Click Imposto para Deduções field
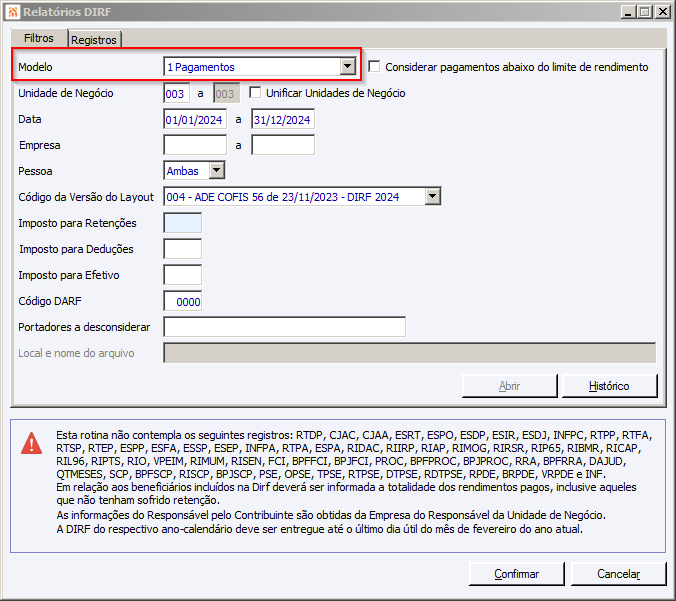This screenshot has height=601, width=676. click(183, 249)
